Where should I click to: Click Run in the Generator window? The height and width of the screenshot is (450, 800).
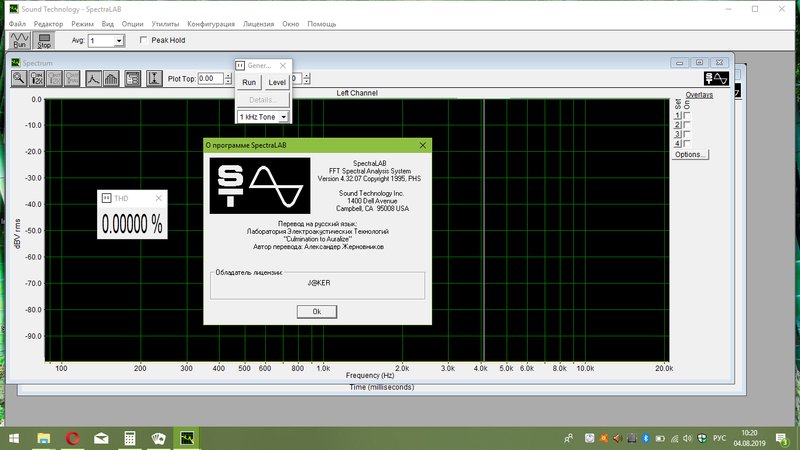249,82
